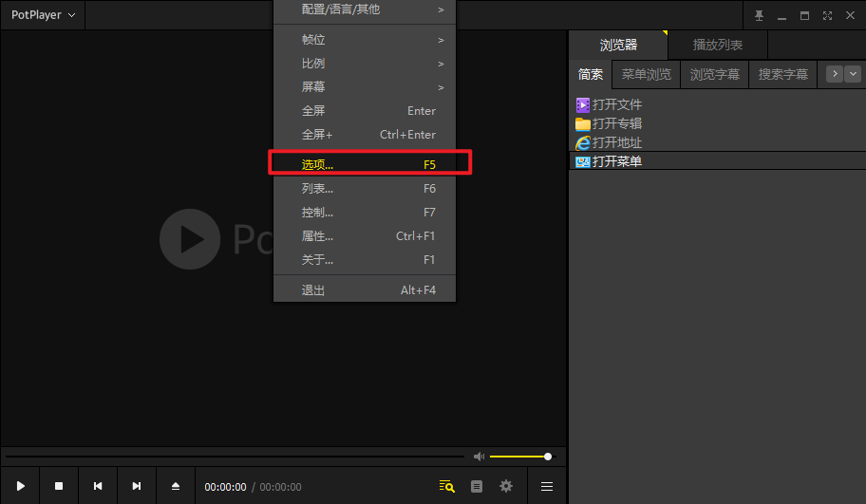The height and width of the screenshot is (504, 866).
Task: Open 打开专辑 entry text
Action: 617,123
